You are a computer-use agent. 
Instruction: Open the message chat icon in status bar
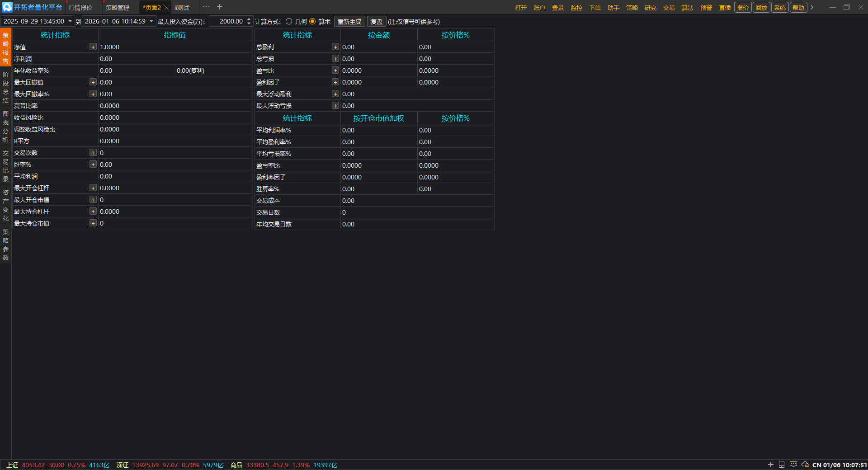[793, 465]
